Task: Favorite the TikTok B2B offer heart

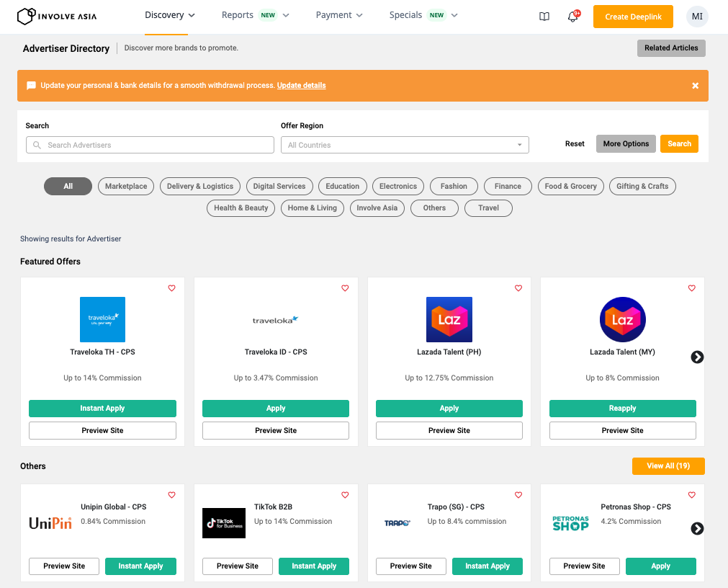Action: 345,494
